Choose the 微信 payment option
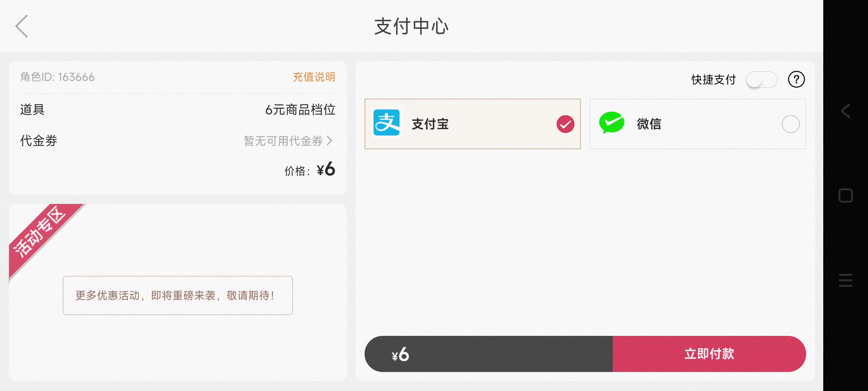 click(x=697, y=124)
